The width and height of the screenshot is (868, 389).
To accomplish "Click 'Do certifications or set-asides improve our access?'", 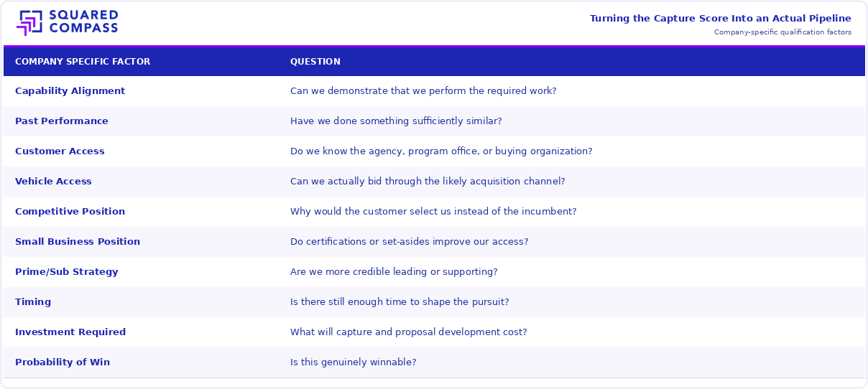I will point(410,242).
